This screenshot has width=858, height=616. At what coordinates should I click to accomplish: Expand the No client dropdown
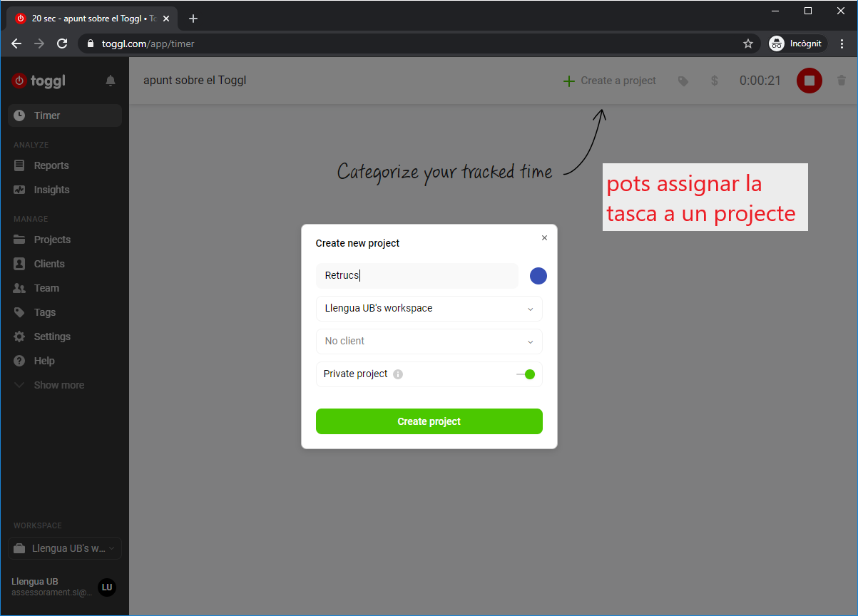pyautogui.click(x=429, y=342)
